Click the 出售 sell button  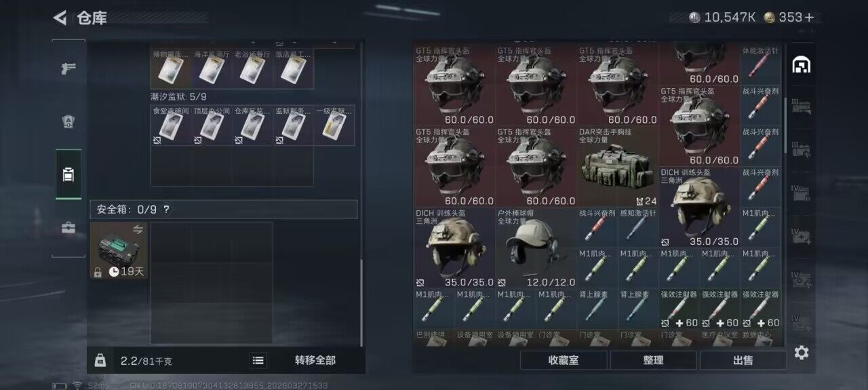tap(743, 360)
